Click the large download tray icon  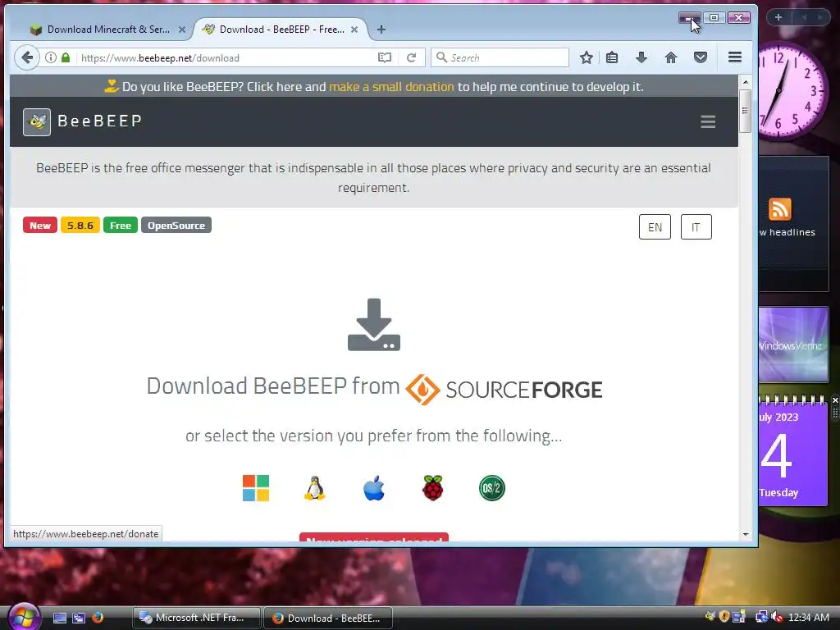[x=374, y=325]
